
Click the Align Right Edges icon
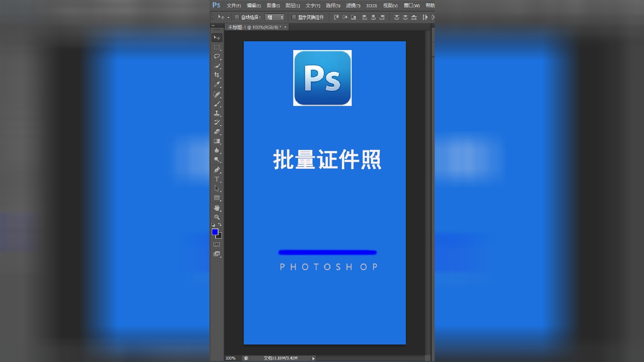point(382,17)
